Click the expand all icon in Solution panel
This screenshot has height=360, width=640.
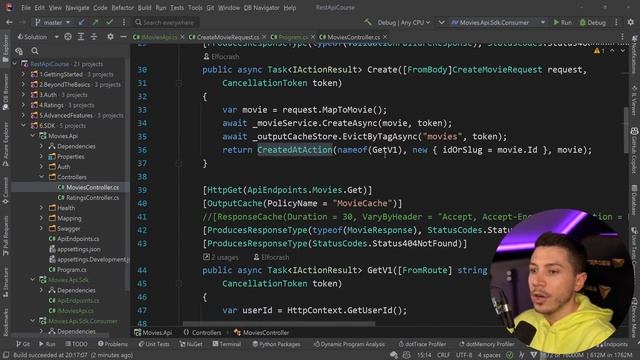pos(81,37)
